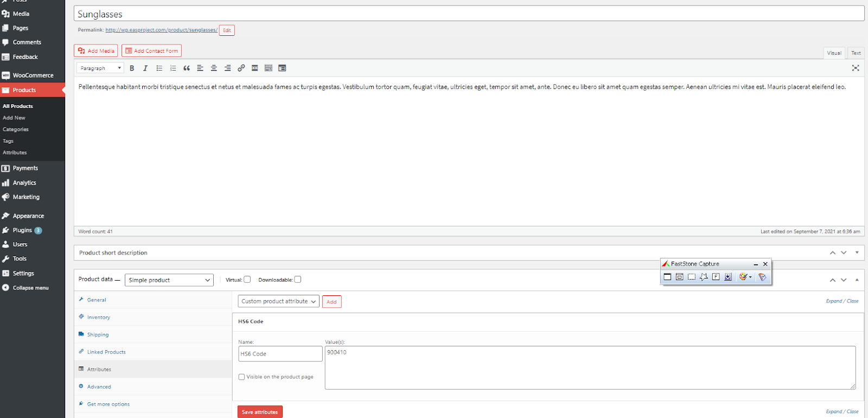This screenshot has height=418, width=868.
Task: Apply italic formatting in the editor
Action: 145,68
